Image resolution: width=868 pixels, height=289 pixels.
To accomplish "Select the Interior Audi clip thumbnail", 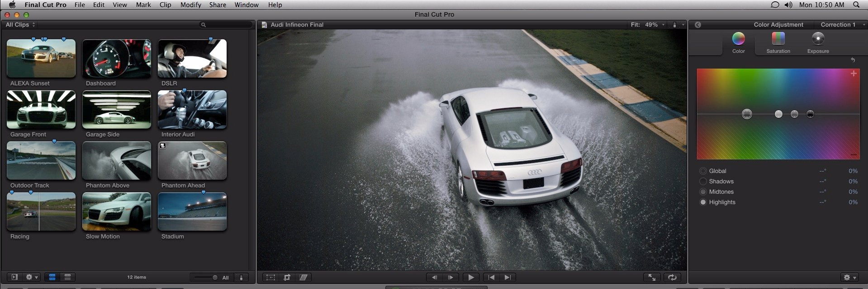I will [192, 109].
